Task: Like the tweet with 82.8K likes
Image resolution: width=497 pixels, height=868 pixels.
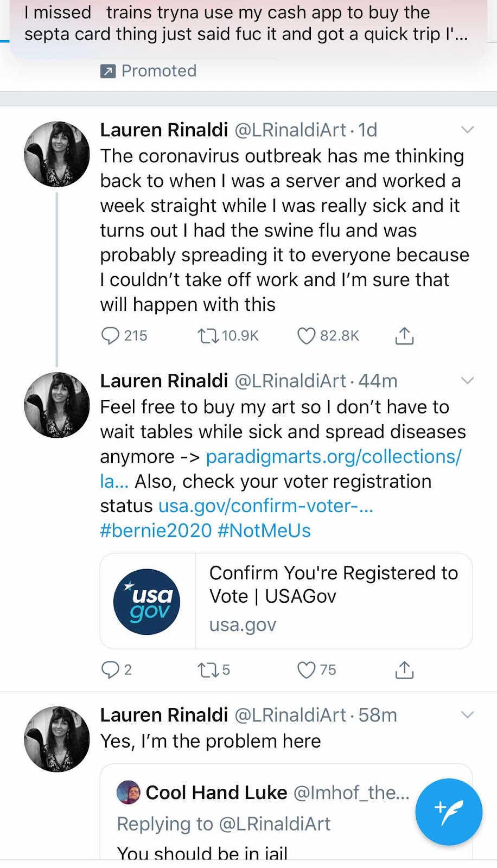Action: tap(306, 336)
